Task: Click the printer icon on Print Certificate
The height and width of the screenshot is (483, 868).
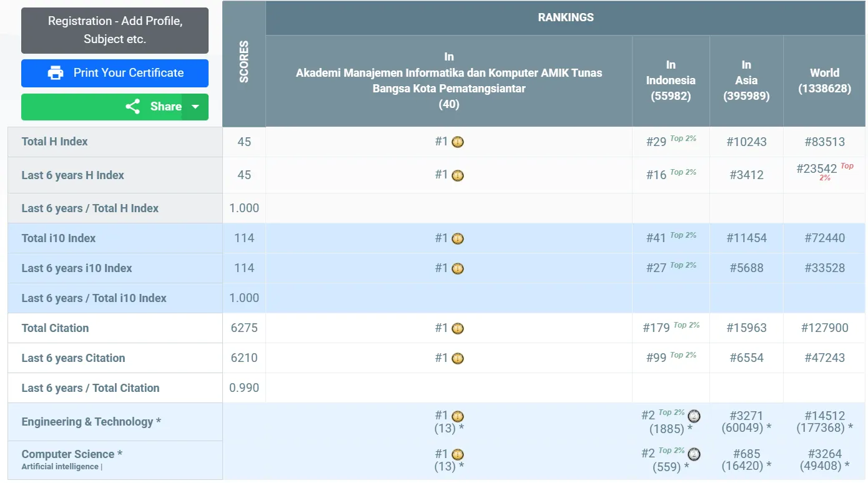Action: (56, 73)
